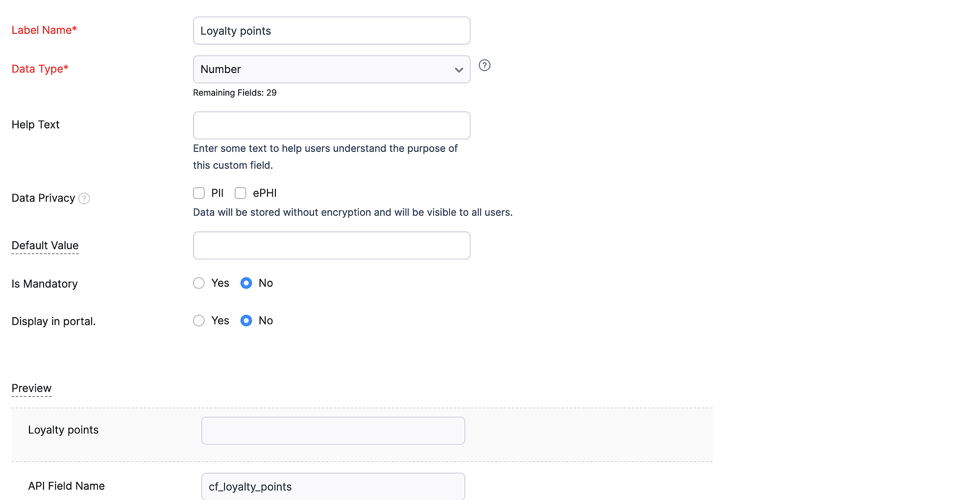This screenshot has width=980, height=500.
Task: Click the API Field Name label
Action: 66,486
